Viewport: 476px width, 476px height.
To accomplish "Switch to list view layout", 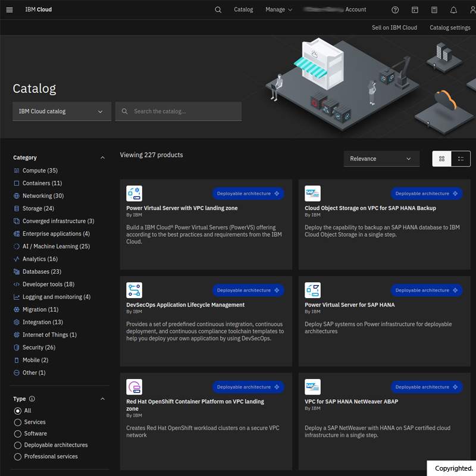I will tap(461, 159).
